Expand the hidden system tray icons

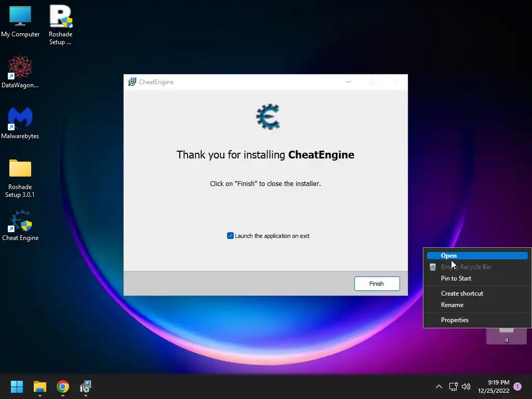click(x=438, y=387)
